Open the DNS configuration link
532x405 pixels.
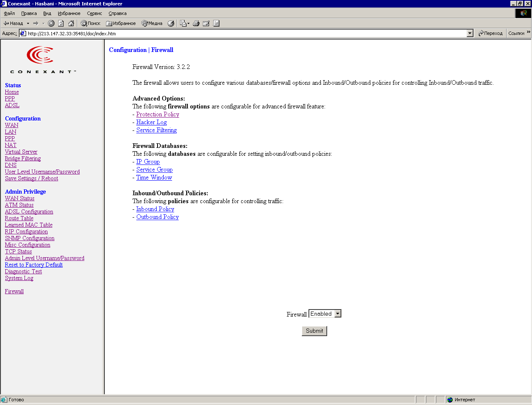pos(11,165)
